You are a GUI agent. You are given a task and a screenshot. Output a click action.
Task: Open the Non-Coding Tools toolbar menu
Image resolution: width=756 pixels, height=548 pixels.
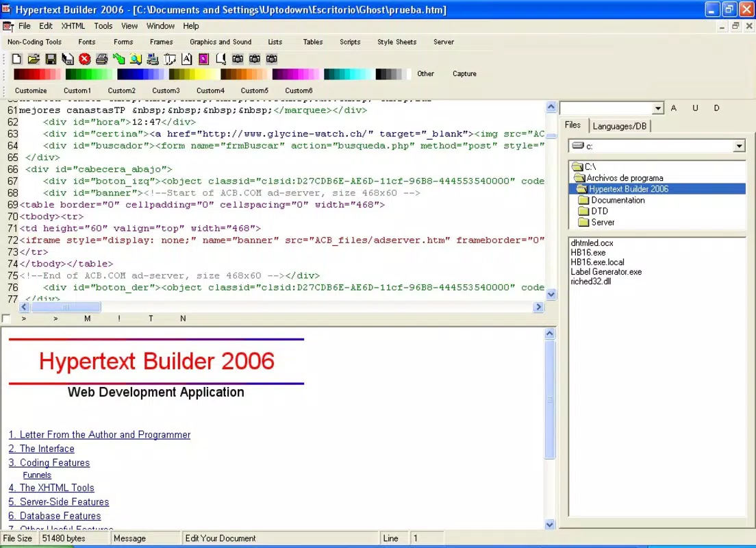(35, 42)
